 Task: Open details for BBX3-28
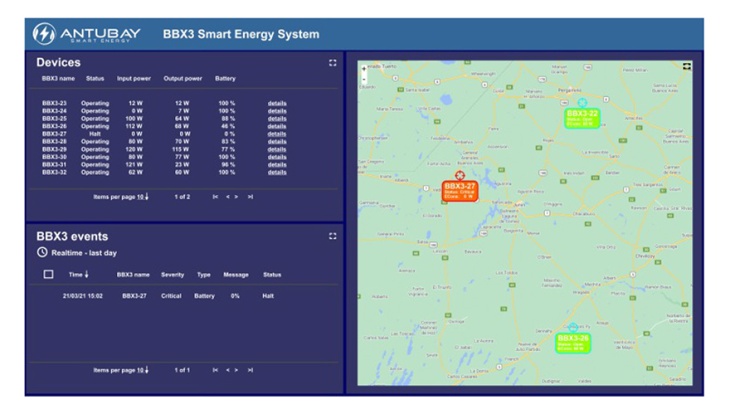point(277,142)
